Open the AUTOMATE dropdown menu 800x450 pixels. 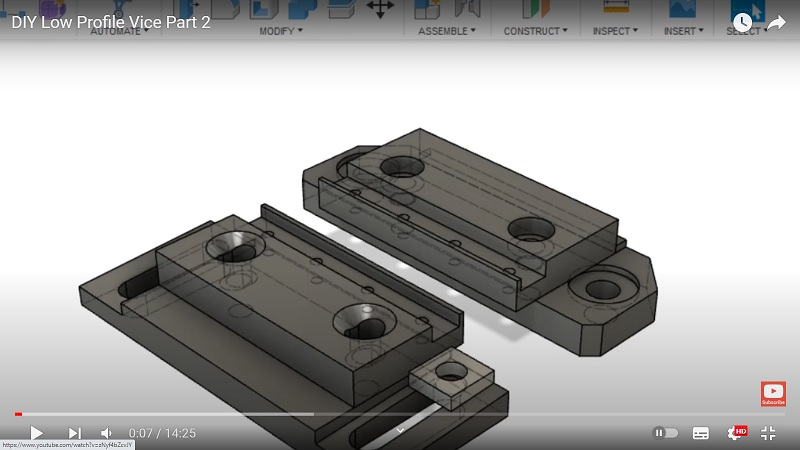pyautogui.click(x=119, y=31)
